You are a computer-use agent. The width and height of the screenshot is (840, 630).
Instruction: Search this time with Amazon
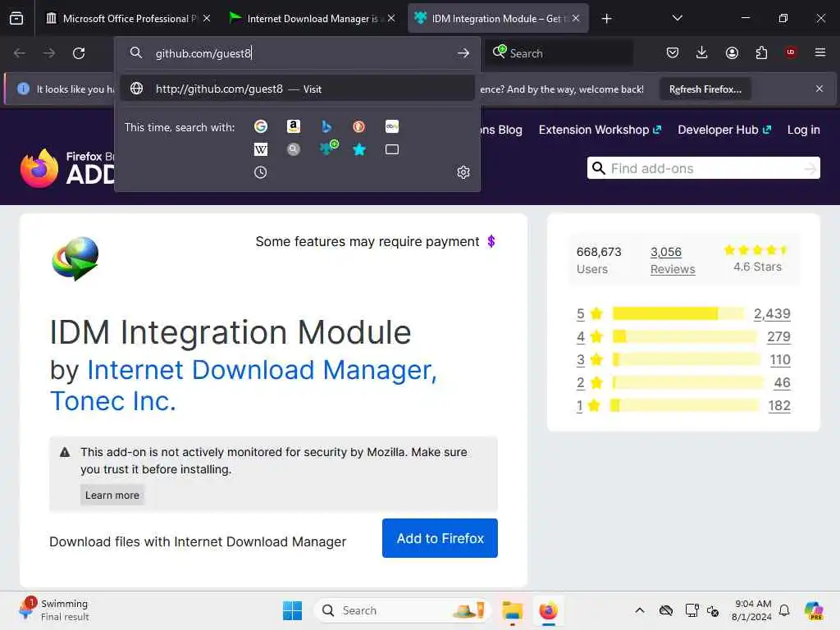293,126
